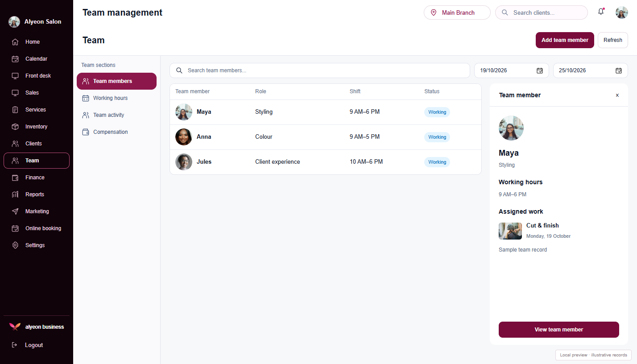
Task: Click the Clients people icon
Action: [15, 144]
